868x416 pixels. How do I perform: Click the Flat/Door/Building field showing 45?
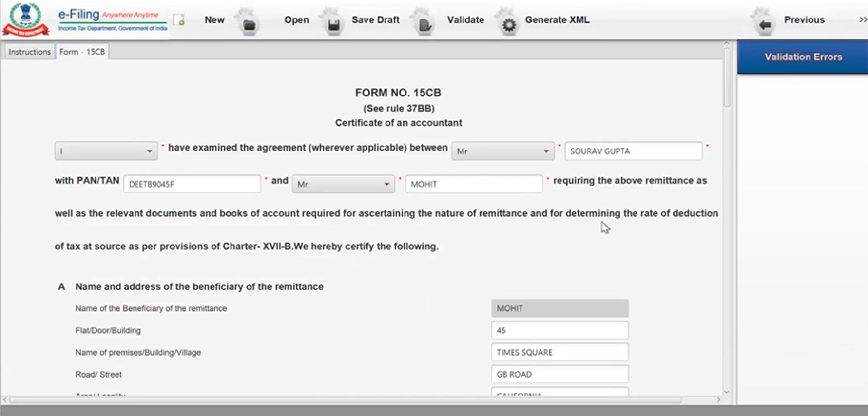(x=559, y=330)
